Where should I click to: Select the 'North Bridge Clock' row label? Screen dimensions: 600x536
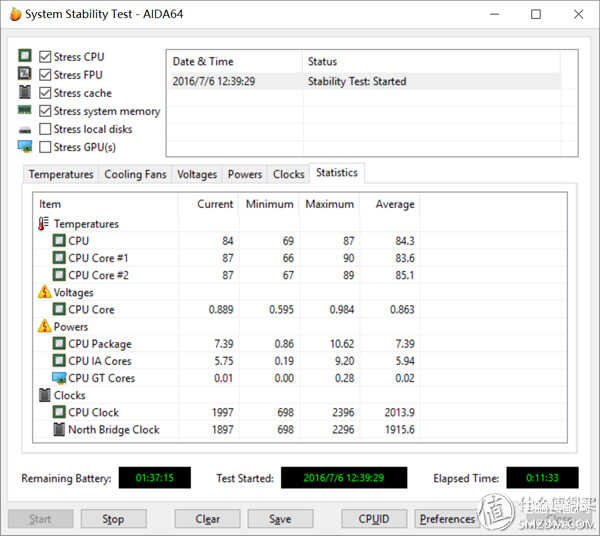(114, 430)
